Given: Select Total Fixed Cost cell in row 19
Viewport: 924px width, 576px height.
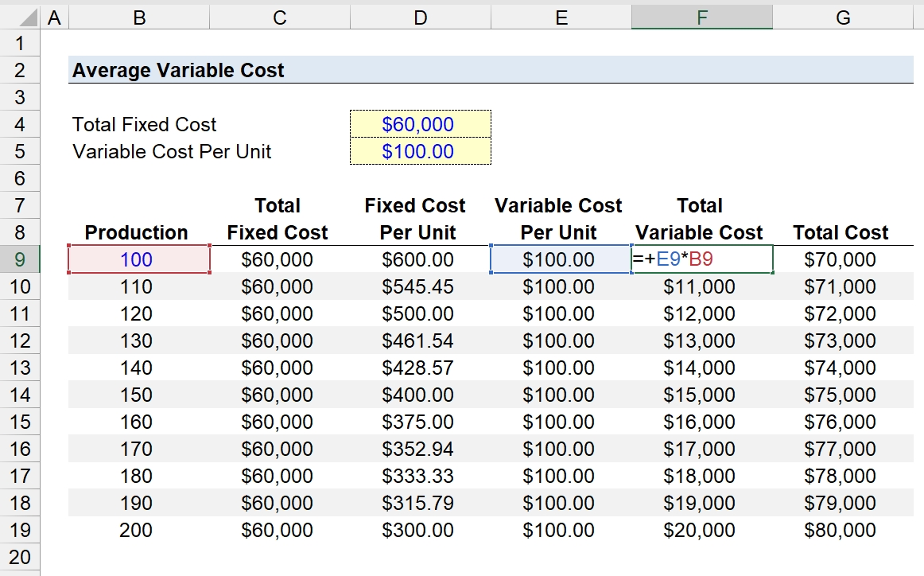Looking at the screenshot, I should (x=280, y=530).
